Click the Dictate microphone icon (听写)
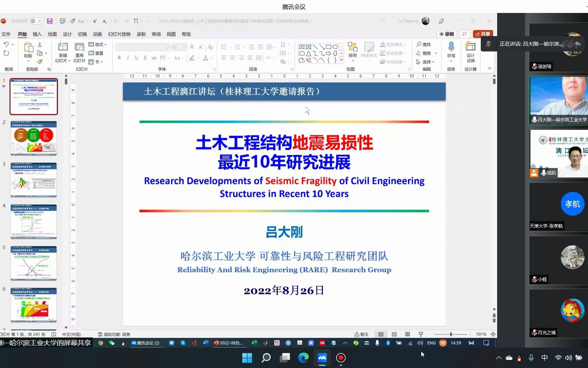Screen dimensions: 588x368 click(451, 47)
